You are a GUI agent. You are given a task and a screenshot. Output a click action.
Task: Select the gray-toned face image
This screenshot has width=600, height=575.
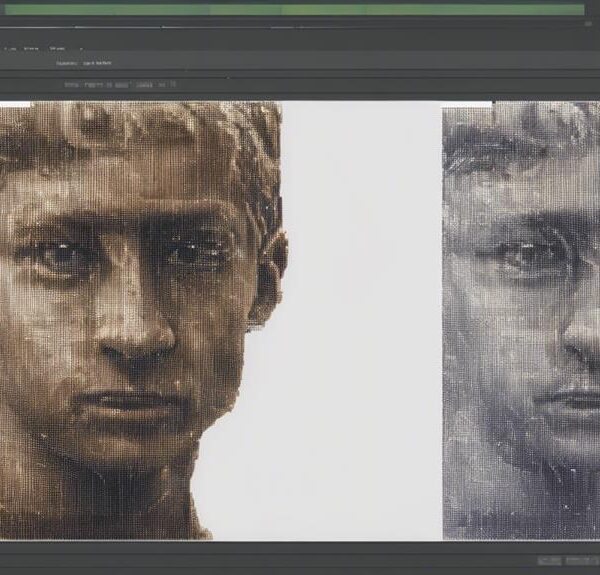coord(521,321)
